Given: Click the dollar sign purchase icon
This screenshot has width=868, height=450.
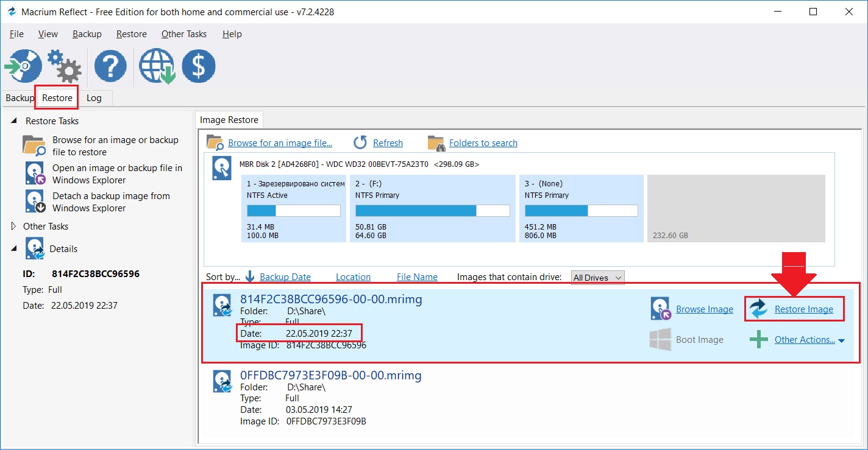Looking at the screenshot, I should point(198,66).
